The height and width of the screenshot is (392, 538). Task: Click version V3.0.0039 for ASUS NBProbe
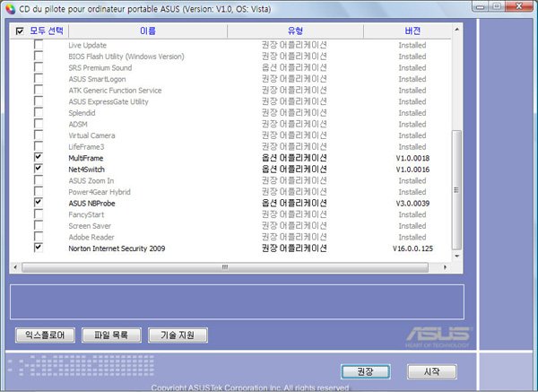tap(412, 204)
